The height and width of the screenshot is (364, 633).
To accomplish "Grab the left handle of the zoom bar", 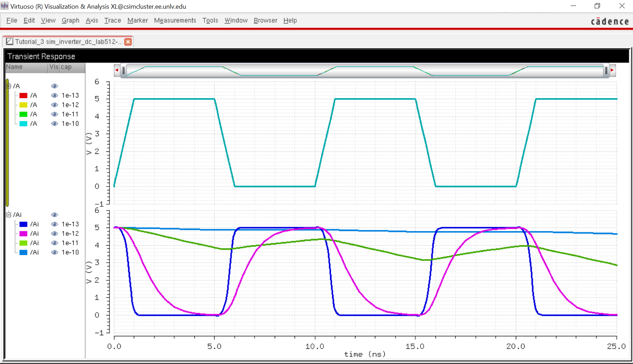I will coord(123,71).
